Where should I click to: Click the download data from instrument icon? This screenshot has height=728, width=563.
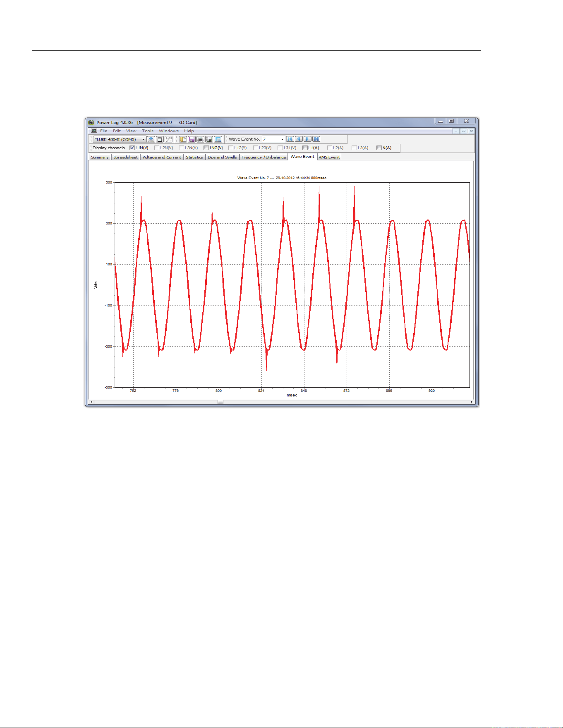coord(151,139)
